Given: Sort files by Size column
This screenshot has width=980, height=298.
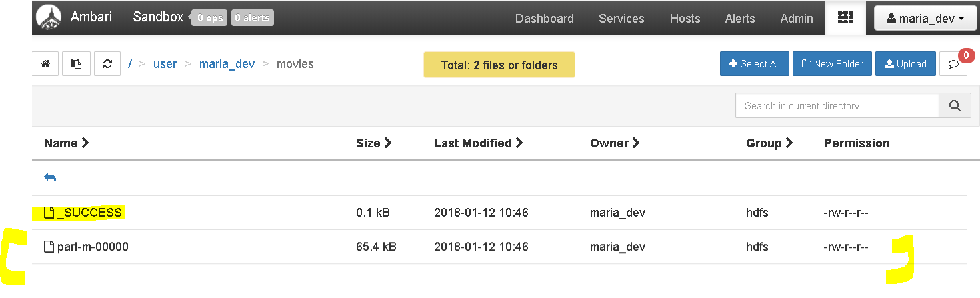Looking at the screenshot, I should [x=373, y=143].
